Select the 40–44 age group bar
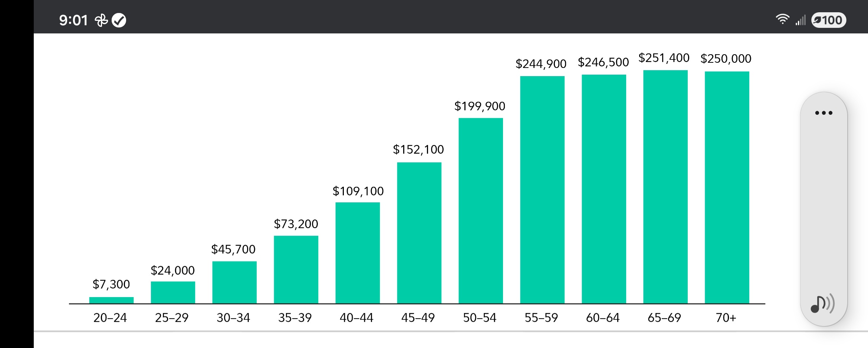Viewport: 868px width, 348px height. [358, 253]
